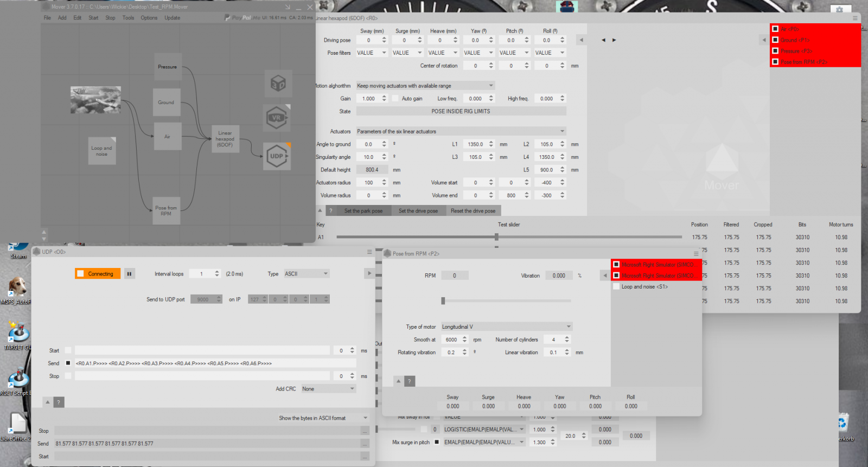Click help icon in Pose from RPM panel
The width and height of the screenshot is (868, 467).
410,381
